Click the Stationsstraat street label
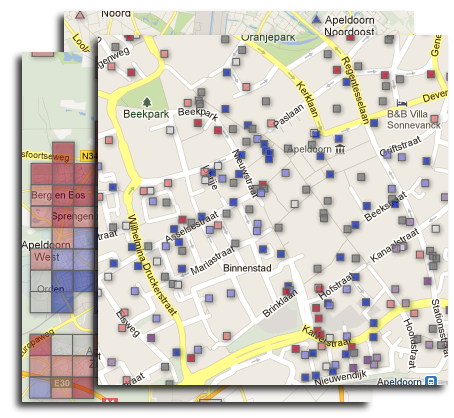 coord(440,328)
